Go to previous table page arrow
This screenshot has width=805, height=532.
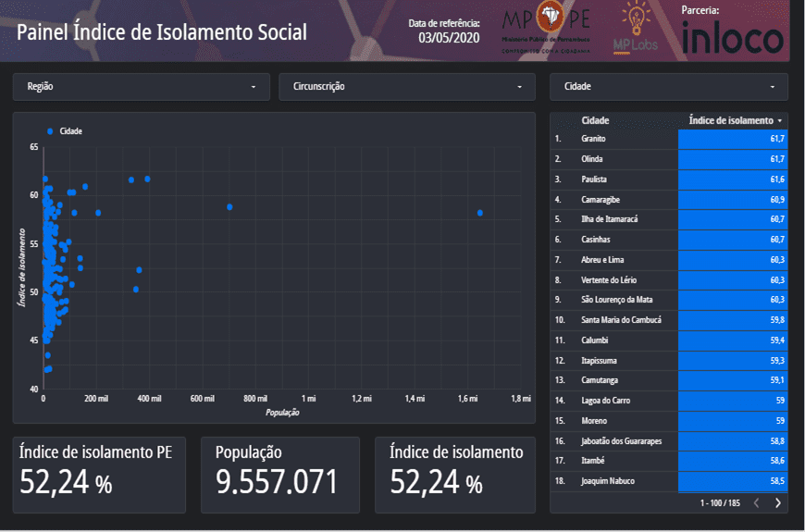click(755, 502)
